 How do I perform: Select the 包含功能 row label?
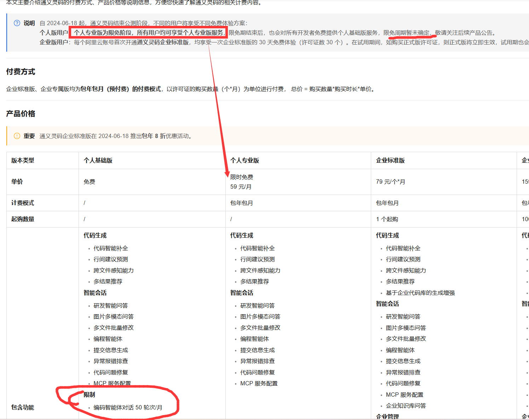[x=23, y=407]
